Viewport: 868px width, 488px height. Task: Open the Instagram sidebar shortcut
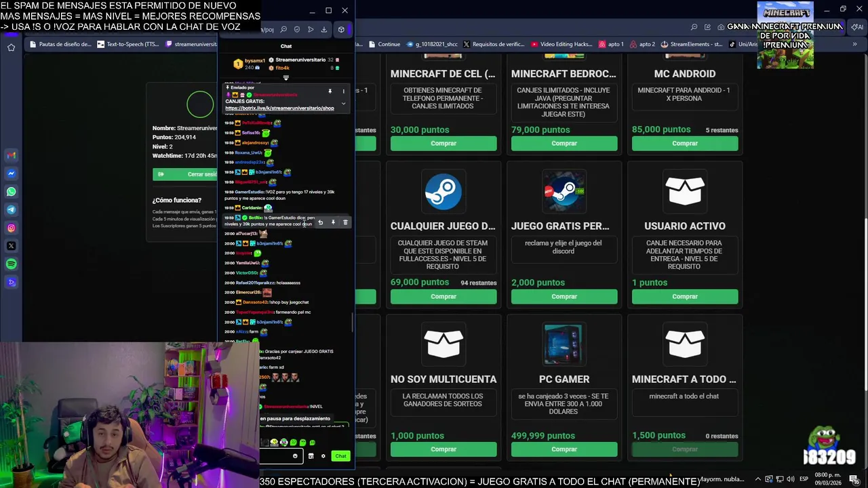[11, 228]
